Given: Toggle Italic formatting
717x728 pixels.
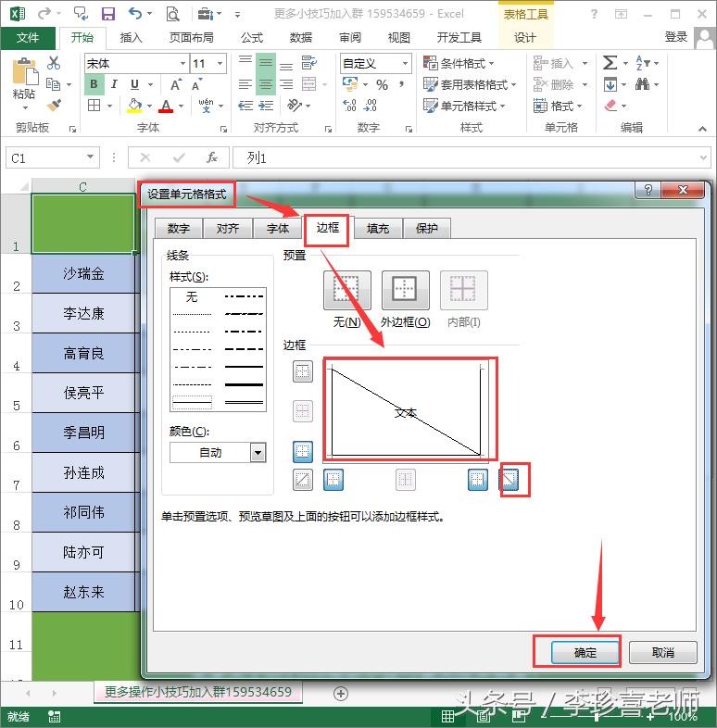Looking at the screenshot, I should (x=114, y=84).
